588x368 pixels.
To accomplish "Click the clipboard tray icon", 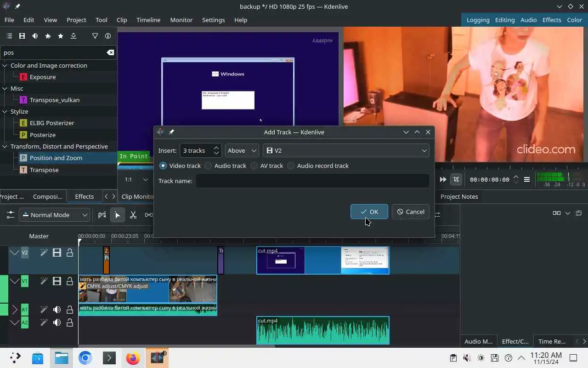I will click(x=453, y=358).
